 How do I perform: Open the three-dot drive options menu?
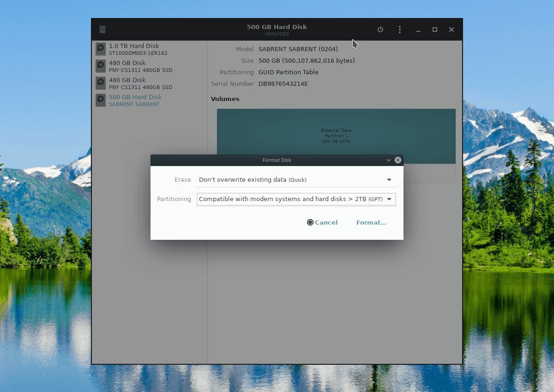pos(399,29)
